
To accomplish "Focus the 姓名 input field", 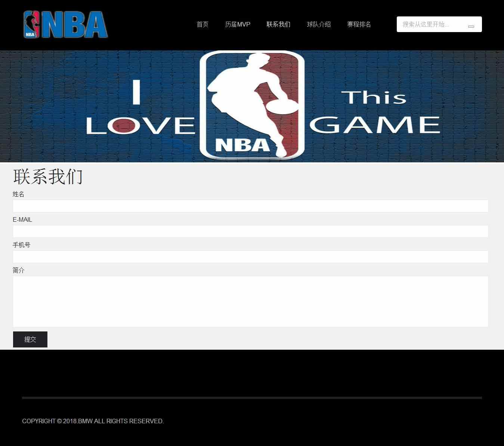I will (251, 206).
